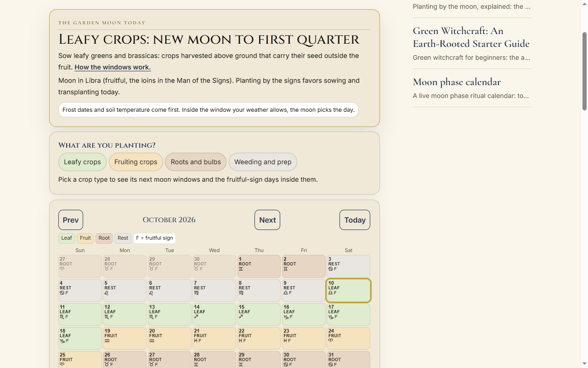The image size is (588, 368).
Task: Select October 1 Root day in calendar
Action: [259, 266]
